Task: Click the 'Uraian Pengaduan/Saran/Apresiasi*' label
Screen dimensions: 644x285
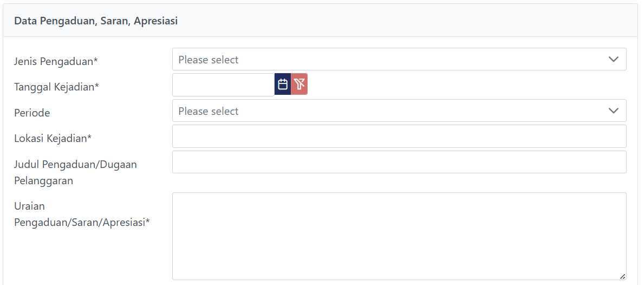Action: 81,214
